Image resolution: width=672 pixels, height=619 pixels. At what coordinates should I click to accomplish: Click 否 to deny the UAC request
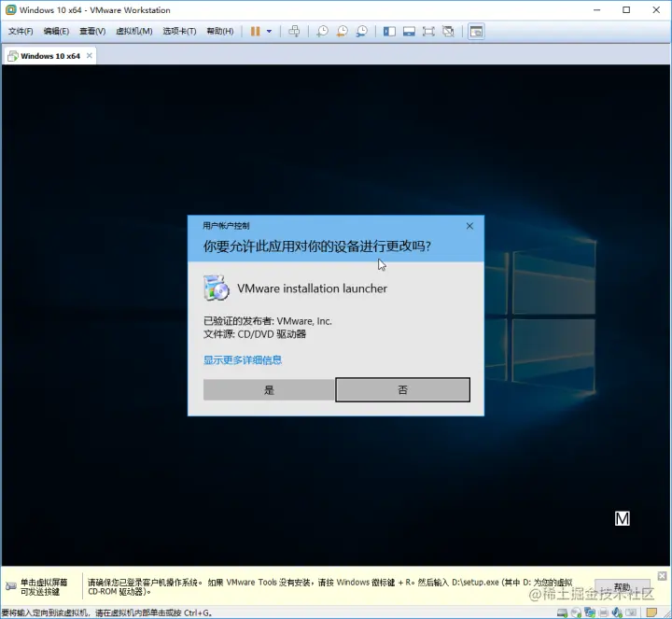pos(402,389)
